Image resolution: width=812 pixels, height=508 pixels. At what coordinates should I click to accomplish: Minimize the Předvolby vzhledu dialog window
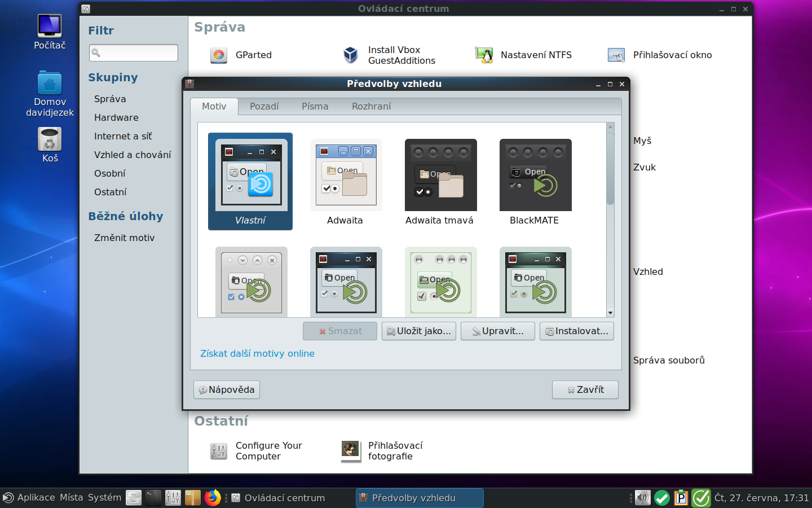[x=598, y=84]
